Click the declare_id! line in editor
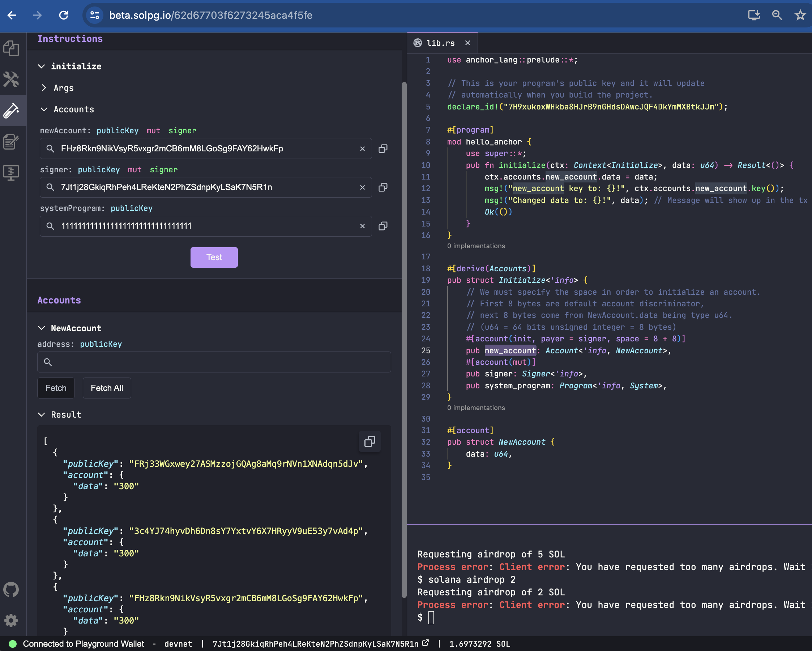Viewport: 812px width, 651px height. (587, 107)
